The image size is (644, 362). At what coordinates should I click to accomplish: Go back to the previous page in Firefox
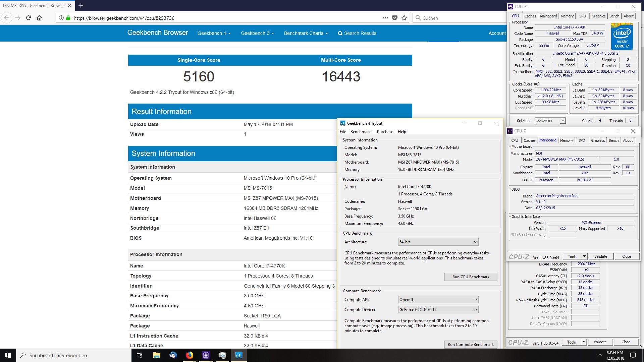[7, 18]
